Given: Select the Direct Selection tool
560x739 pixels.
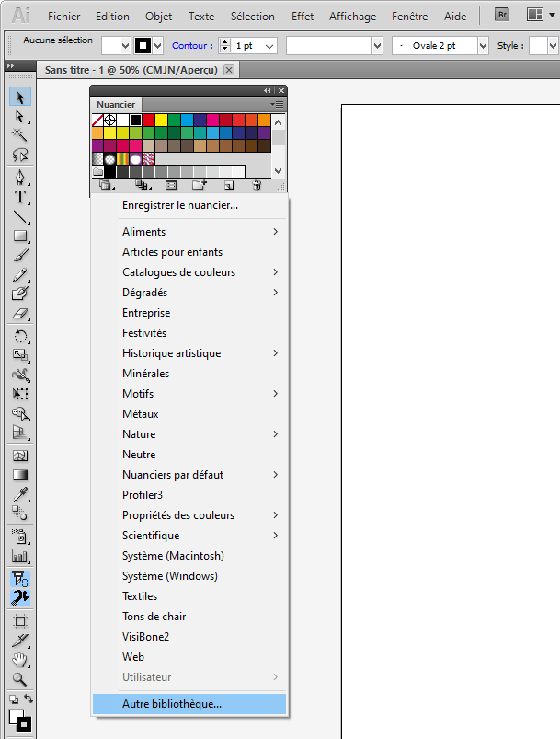Looking at the screenshot, I should [x=20, y=116].
